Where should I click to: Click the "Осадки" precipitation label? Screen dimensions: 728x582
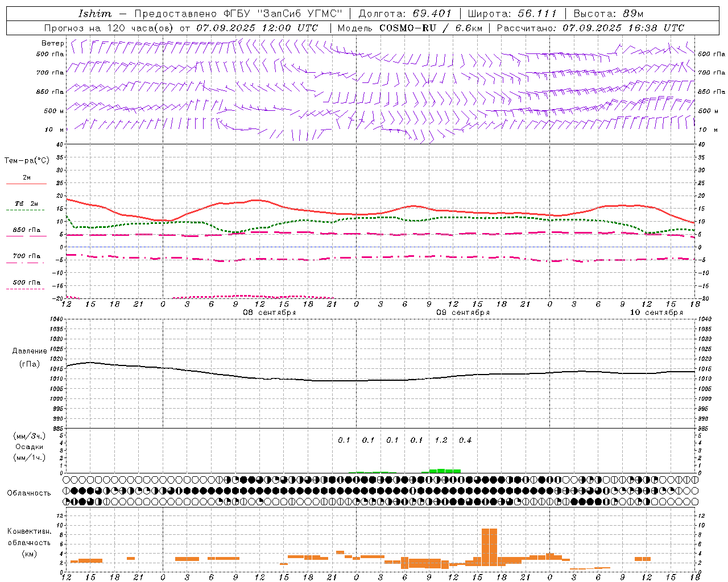tap(30, 447)
